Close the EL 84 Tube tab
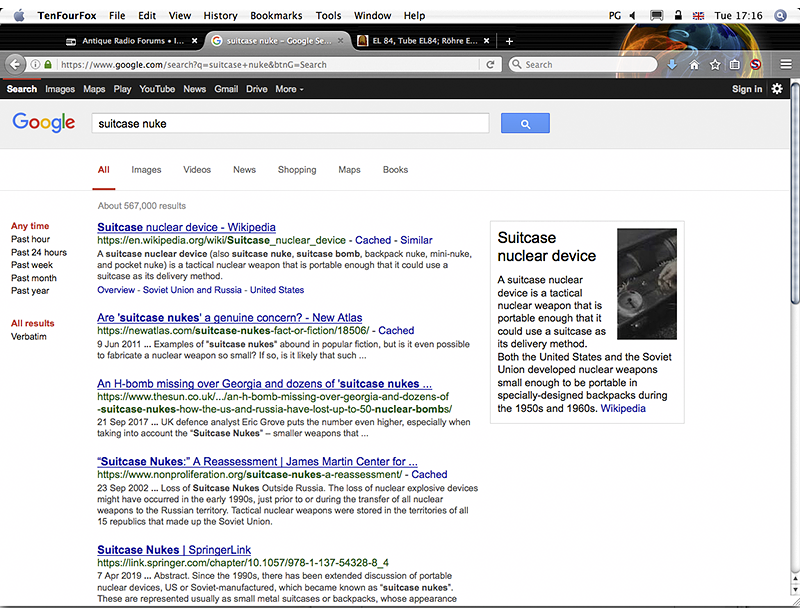The image size is (800, 616). 486,41
